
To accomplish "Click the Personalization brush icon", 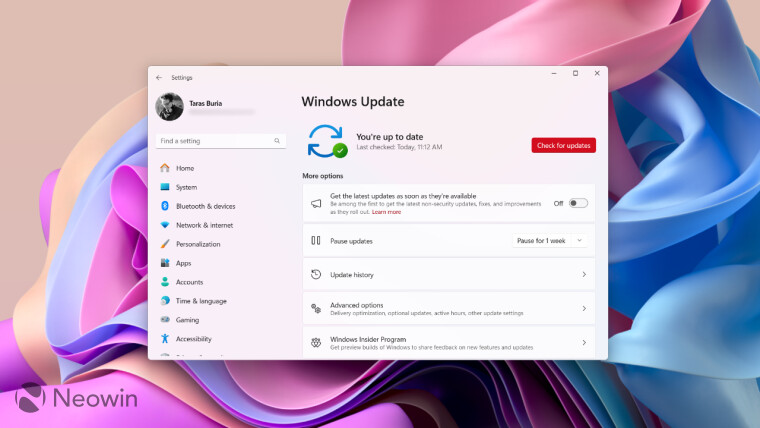I will [x=165, y=244].
